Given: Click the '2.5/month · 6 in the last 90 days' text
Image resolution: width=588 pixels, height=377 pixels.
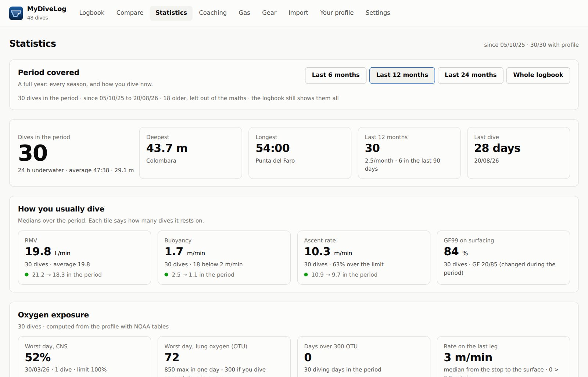Looking at the screenshot, I should (402, 165).
